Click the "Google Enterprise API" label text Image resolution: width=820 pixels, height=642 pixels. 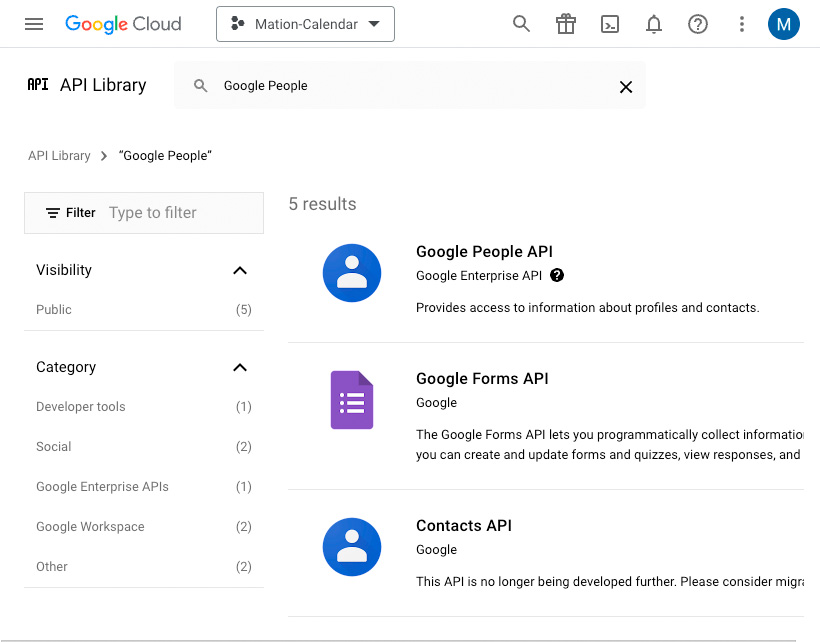click(x=479, y=276)
